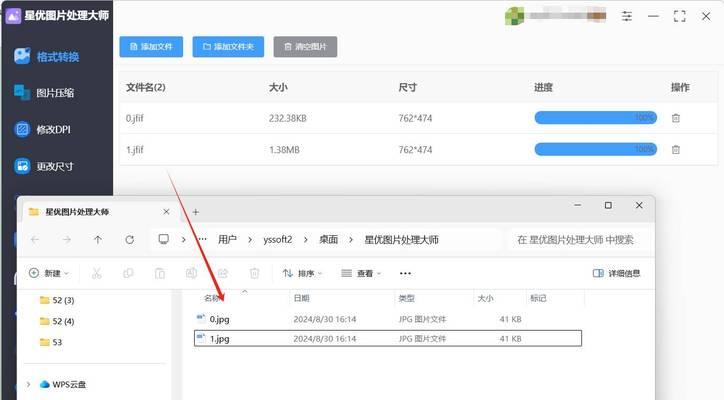
Task: Add a new Explorer tab
Action: 195,212
